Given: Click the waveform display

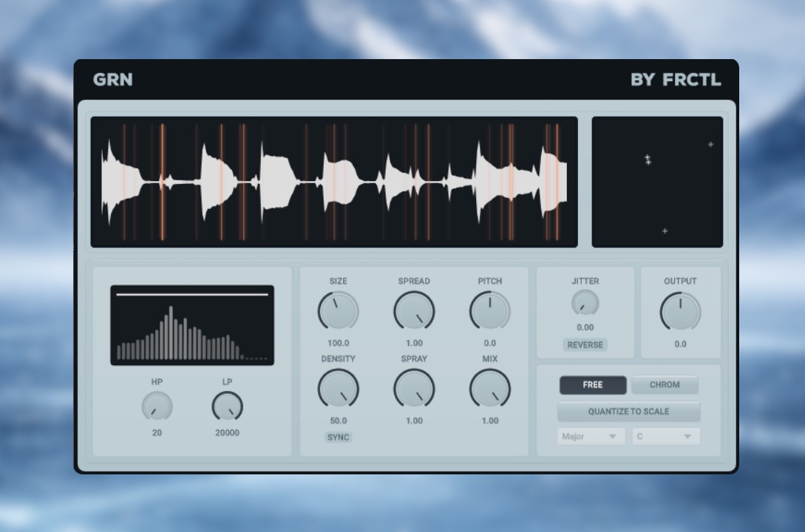Looking at the screenshot, I should pyautogui.click(x=334, y=182).
